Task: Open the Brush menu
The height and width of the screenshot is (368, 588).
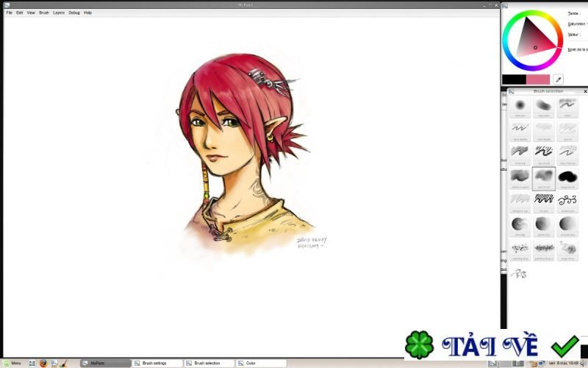Action: pos(44,13)
